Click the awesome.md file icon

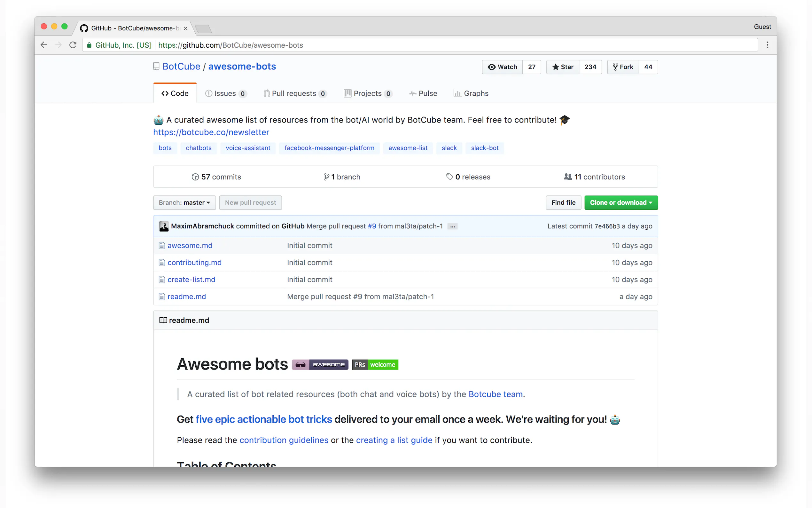tap(162, 246)
